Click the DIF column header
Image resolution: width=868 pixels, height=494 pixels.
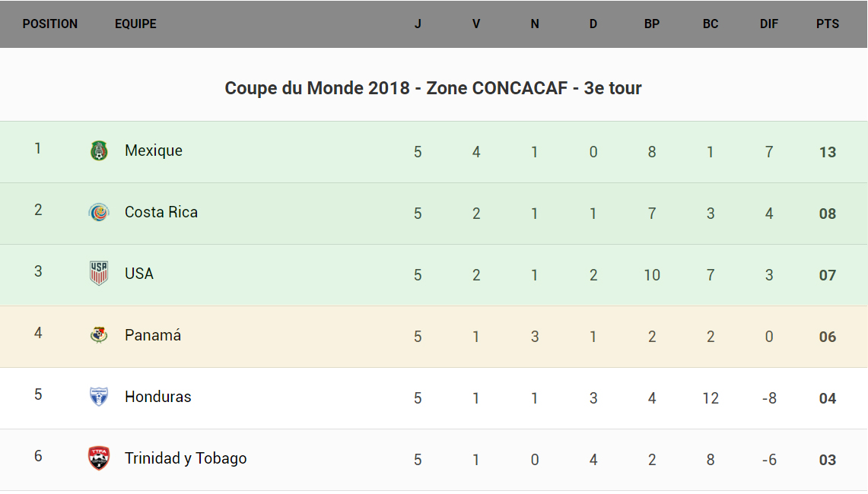(x=769, y=24)
